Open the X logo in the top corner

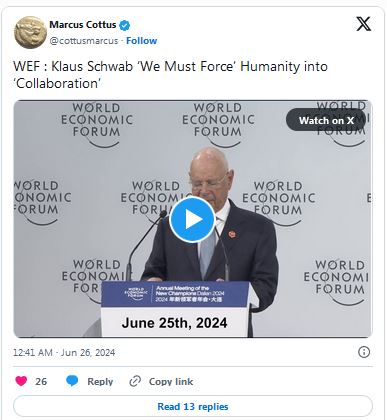[363, 24]
